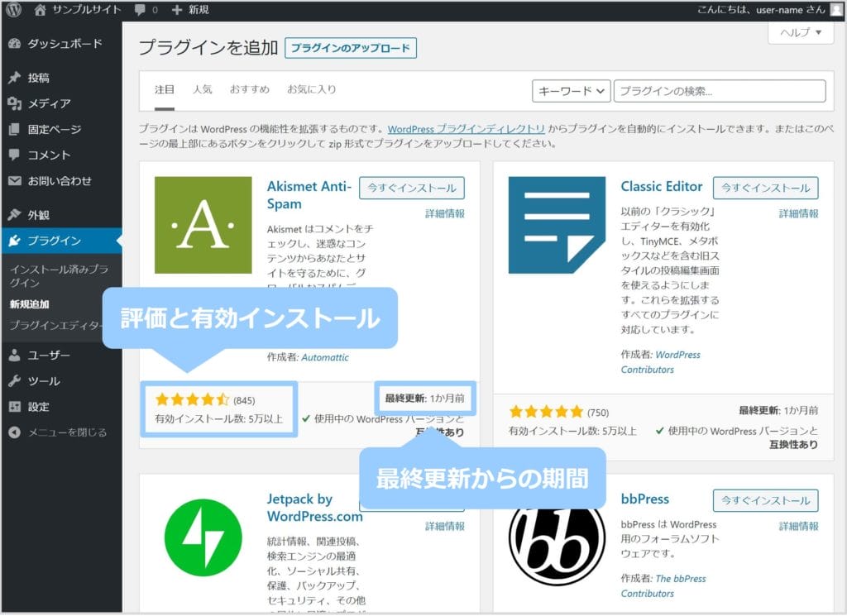Open the Classic Editor title link

(662, 186)
